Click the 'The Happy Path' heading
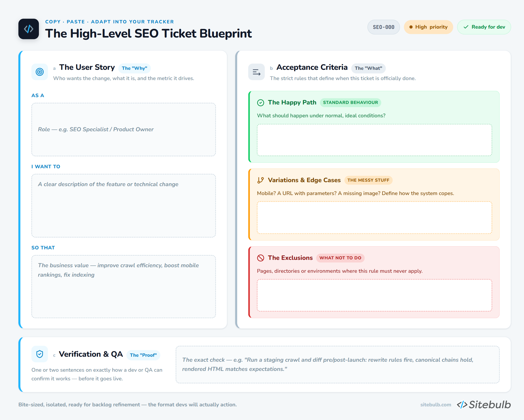524x420 pixels. tap(292, 102)
